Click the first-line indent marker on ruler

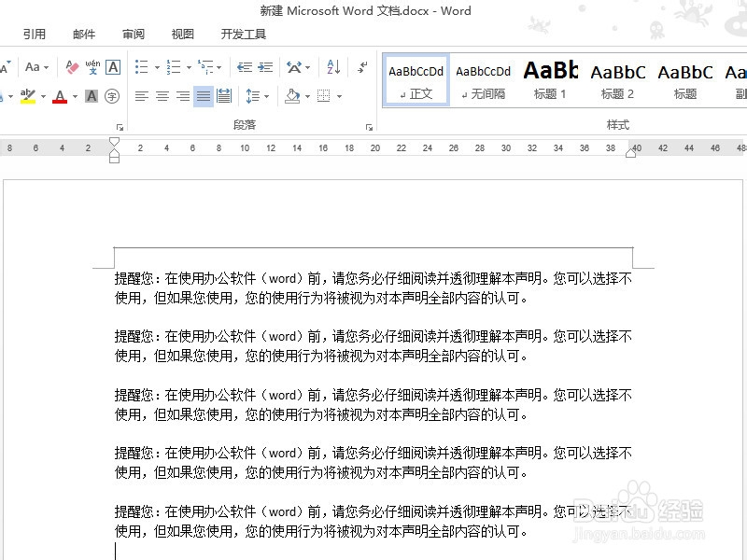[114, 142]
